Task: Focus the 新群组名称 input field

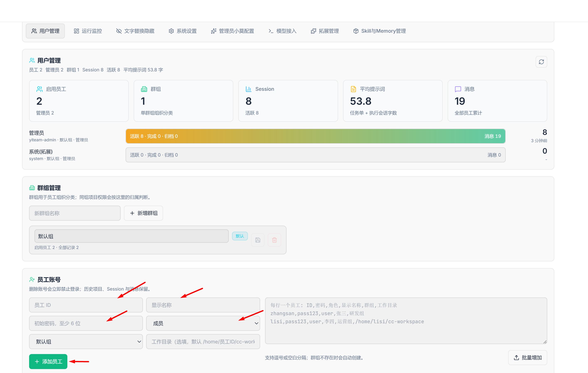Action: point(75,213)
